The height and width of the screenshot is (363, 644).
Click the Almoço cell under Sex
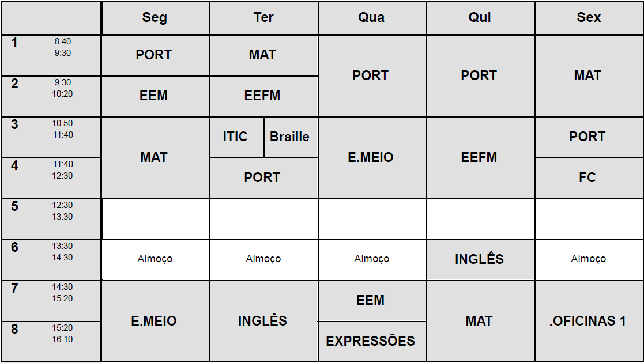[x=588, y=259]
